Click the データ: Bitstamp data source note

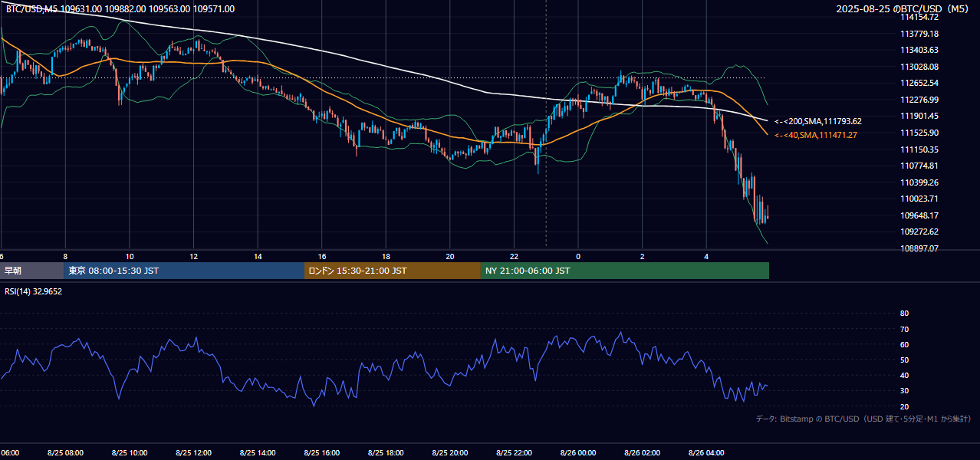click(863, 419)
